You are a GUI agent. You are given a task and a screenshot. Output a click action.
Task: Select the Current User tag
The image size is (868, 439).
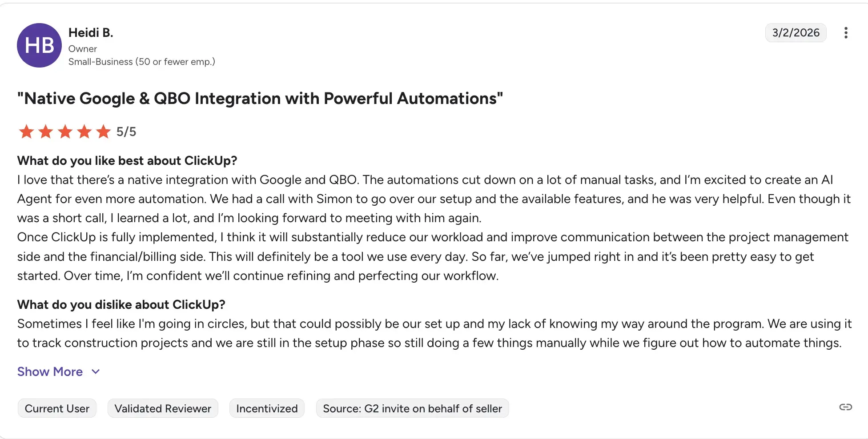[x=57, y=408]
